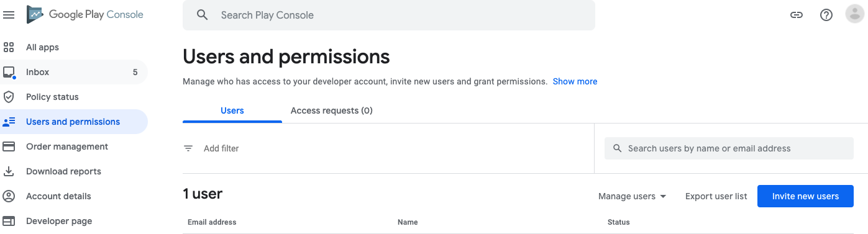Screen dimensions: 868x234
Task: Click Invite new users button
Action: (805, 196)
